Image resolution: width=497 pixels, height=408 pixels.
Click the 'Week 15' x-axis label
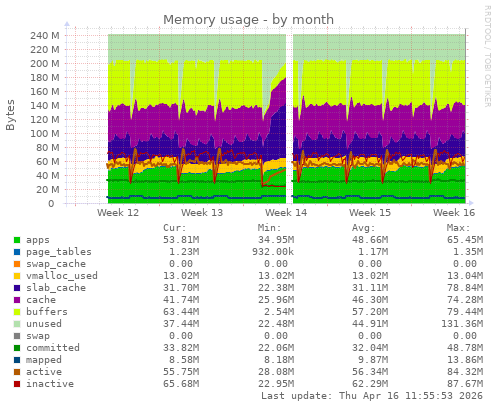click(x=370, y=213)
